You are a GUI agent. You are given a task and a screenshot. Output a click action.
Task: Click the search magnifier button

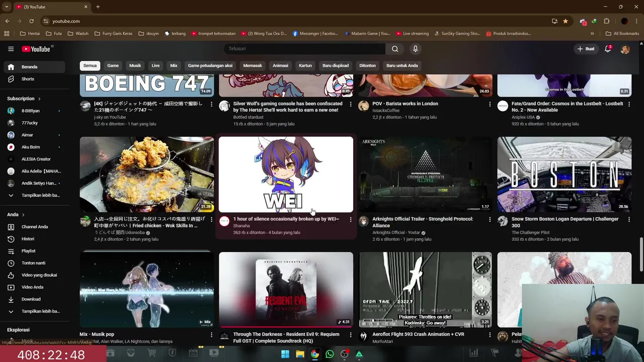tap(395, 49)
